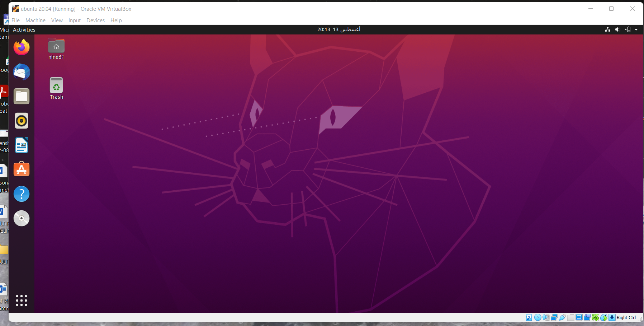The height and width of the screenshot is (326, 644).
Task: Click the clock to open the calendar
Action: (337, 29)
